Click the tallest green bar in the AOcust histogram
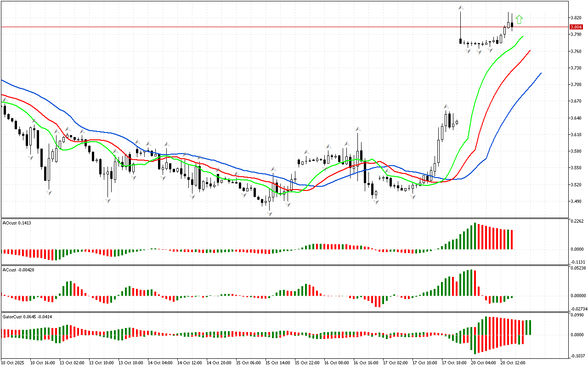The width and height of the screenshot is (588, 368). pyautogui.click(x=475, y=236)
